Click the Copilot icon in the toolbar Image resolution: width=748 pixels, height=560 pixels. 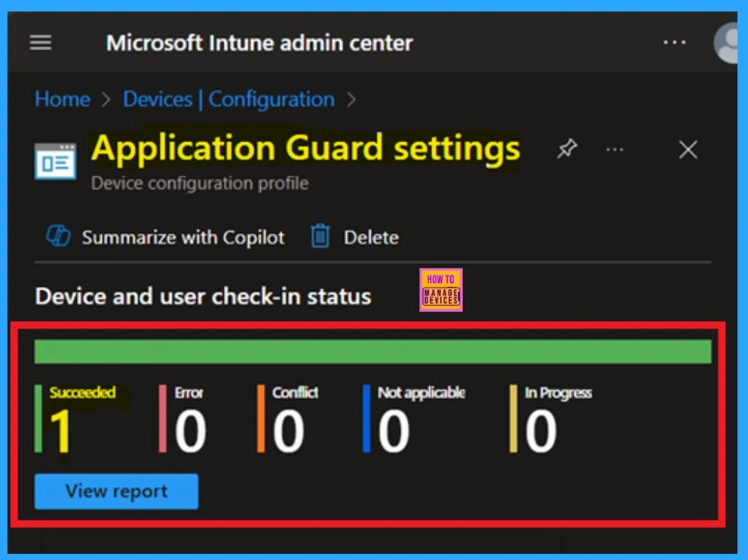pos(58,237)
